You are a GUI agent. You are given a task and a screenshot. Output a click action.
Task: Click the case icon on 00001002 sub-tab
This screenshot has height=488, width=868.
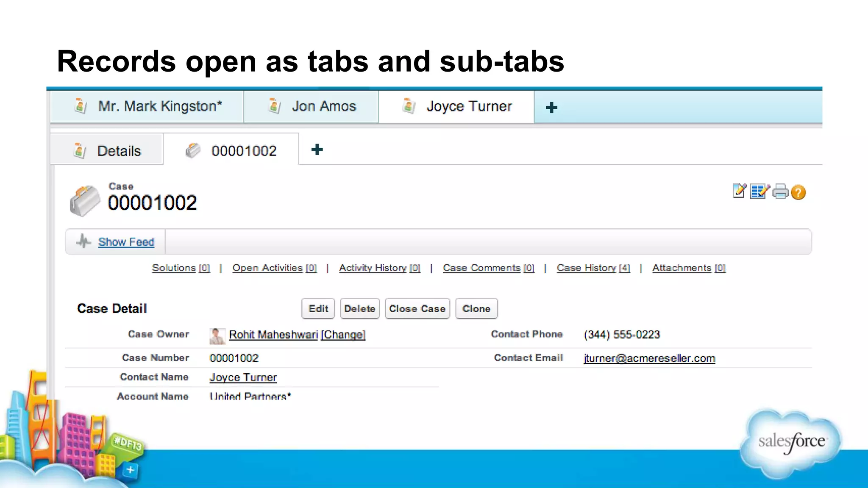click(x=193, y=150)
